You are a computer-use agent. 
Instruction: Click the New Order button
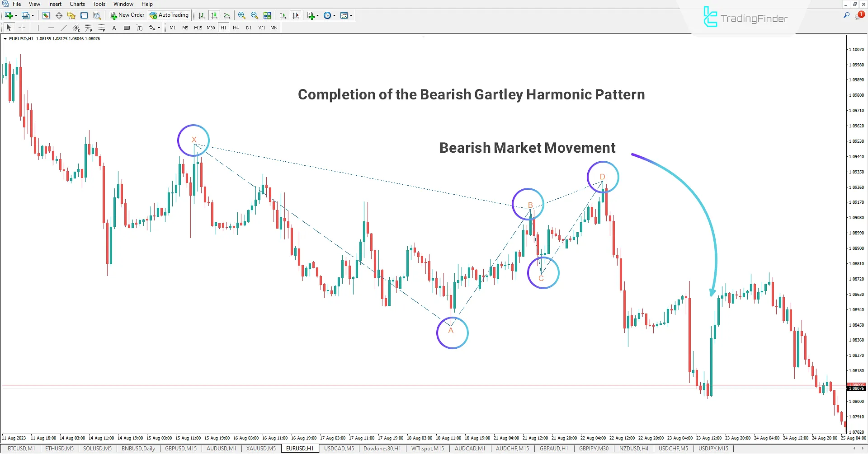point(127,15)
